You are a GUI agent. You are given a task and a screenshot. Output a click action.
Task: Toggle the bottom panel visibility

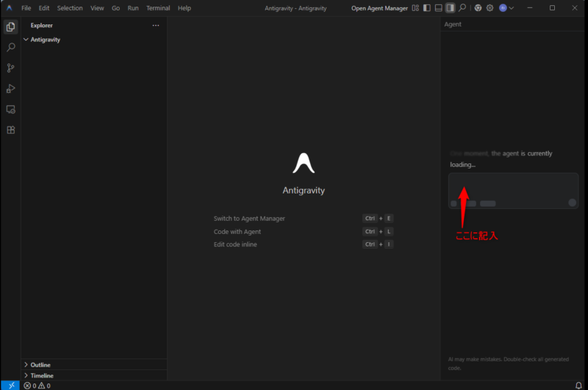coord(439,8)
